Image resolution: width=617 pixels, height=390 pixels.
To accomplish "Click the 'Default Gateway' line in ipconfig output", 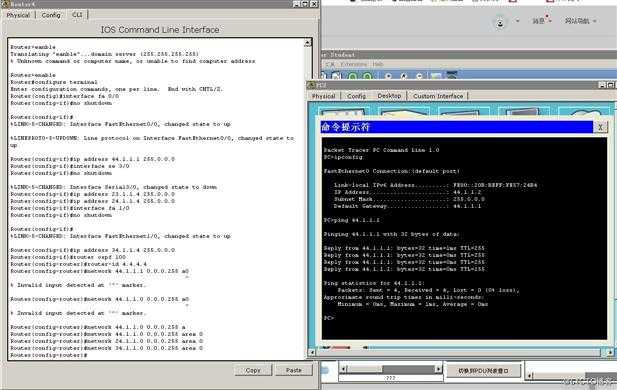I will point(407,206).
